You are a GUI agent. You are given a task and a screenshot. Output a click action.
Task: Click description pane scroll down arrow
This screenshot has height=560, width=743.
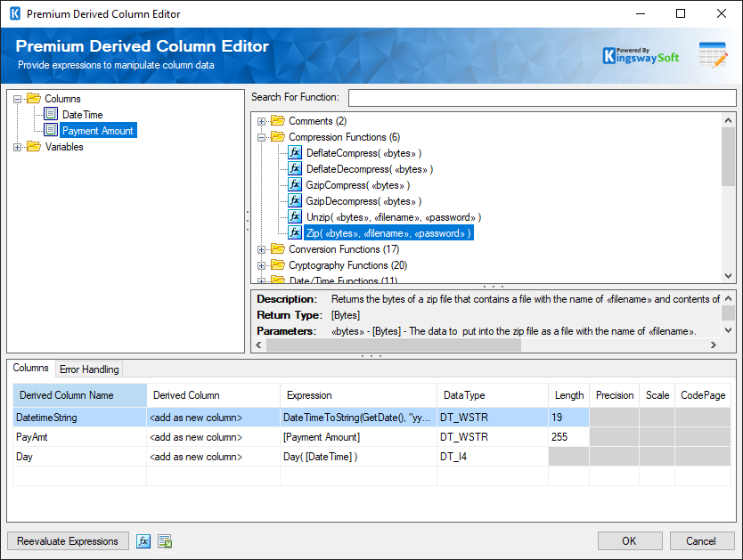[x=729, y=330]
